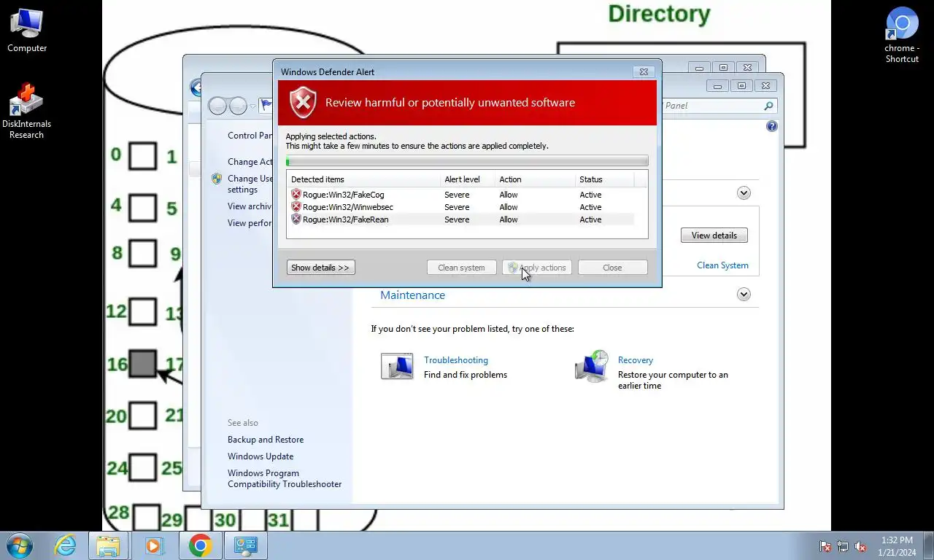Open the network status tray icon
Image resolution: width=934 pixels, height=560 pixels.
coord(843,546)
